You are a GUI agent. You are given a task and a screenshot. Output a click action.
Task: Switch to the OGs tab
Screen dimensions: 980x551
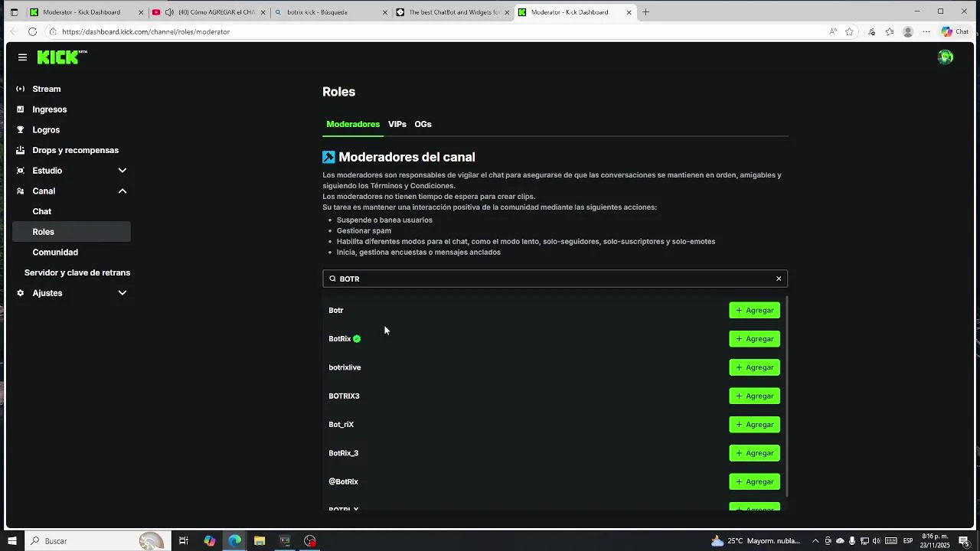click(x=423, y=124)
